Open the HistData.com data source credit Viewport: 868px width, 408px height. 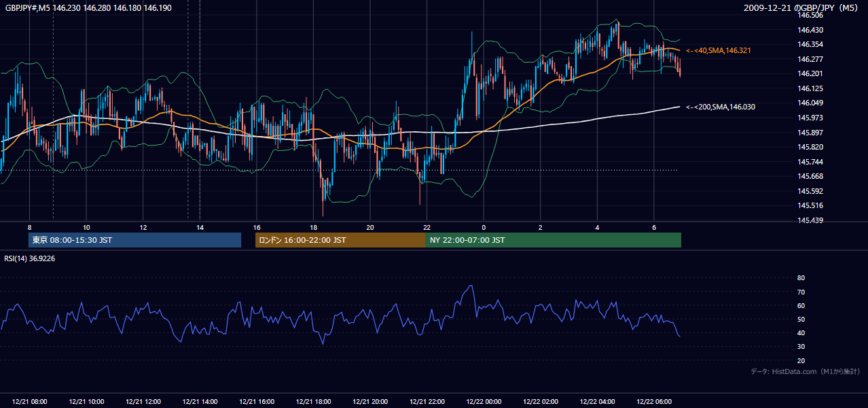[806, 372]
